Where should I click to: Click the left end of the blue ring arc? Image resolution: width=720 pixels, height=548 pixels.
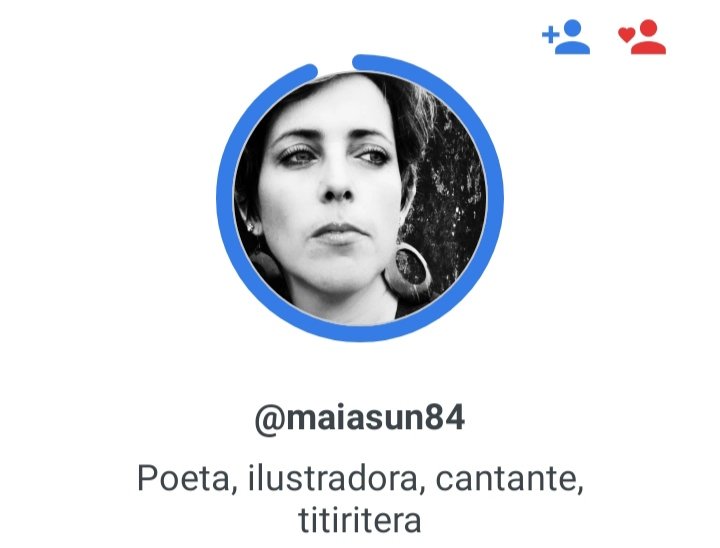[x=309, y=70]
